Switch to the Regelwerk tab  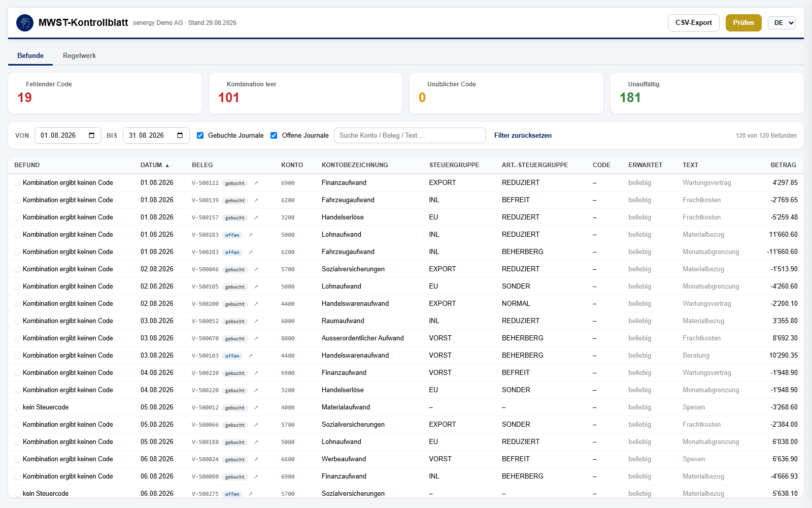(79, 56)
